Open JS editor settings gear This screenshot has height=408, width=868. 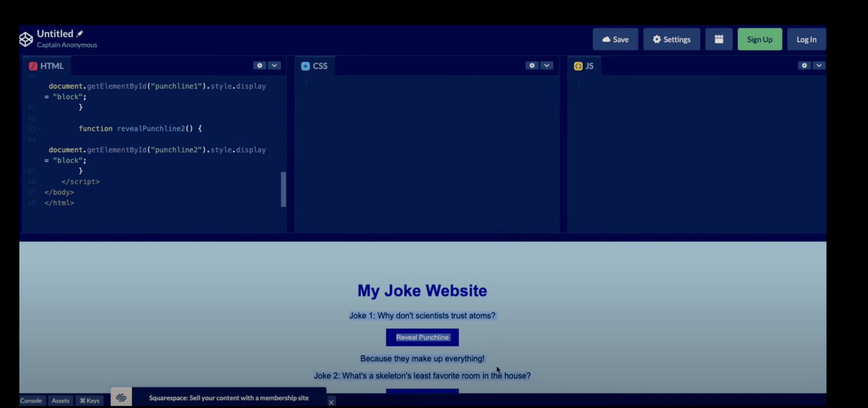pyautogui.click(x=804, y=65)
